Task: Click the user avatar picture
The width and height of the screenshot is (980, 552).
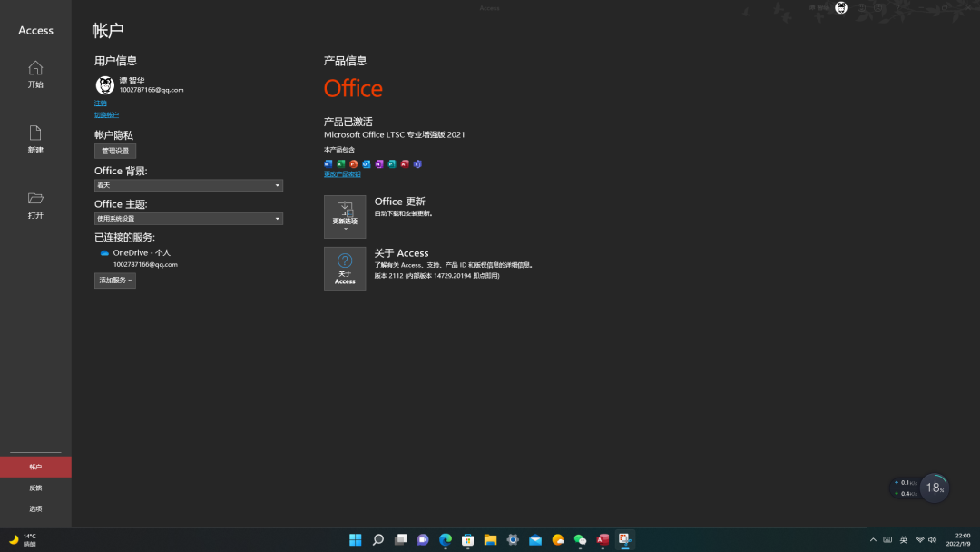Action: (104, 84)
